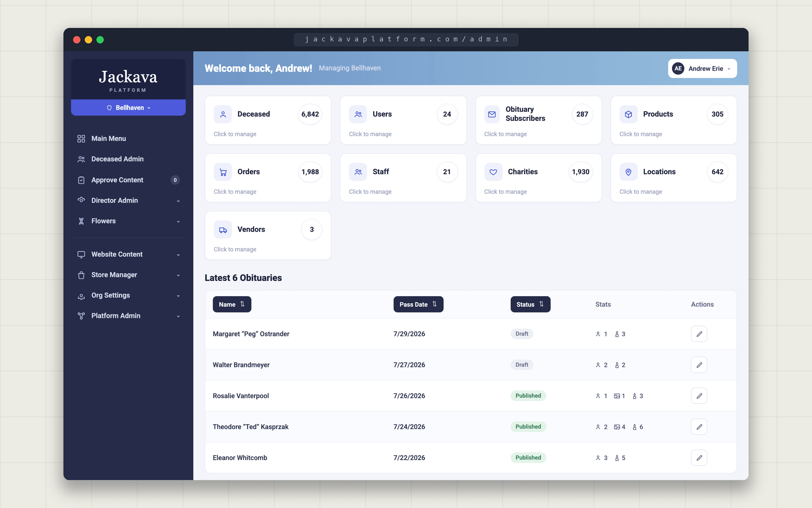812x508 pixels.
Task: Click photo count on Theodore Kasprzak row
Action: (619, 427)
